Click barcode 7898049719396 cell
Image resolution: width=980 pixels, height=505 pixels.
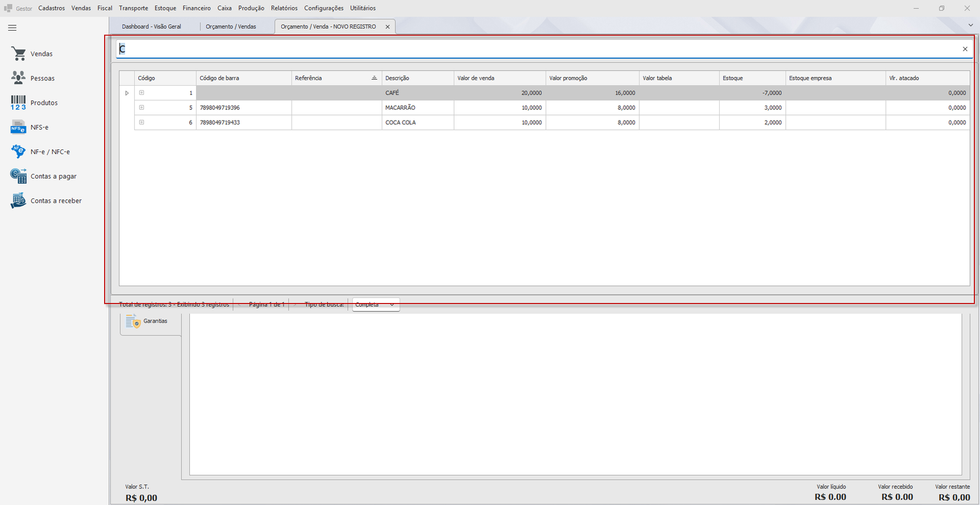tap(244, 108)
